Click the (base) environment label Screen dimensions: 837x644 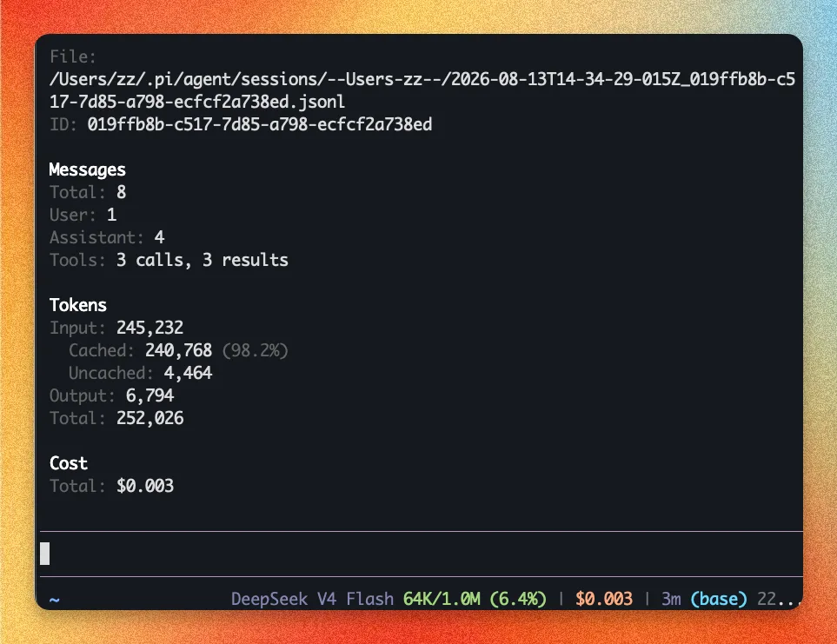[719, 599]
